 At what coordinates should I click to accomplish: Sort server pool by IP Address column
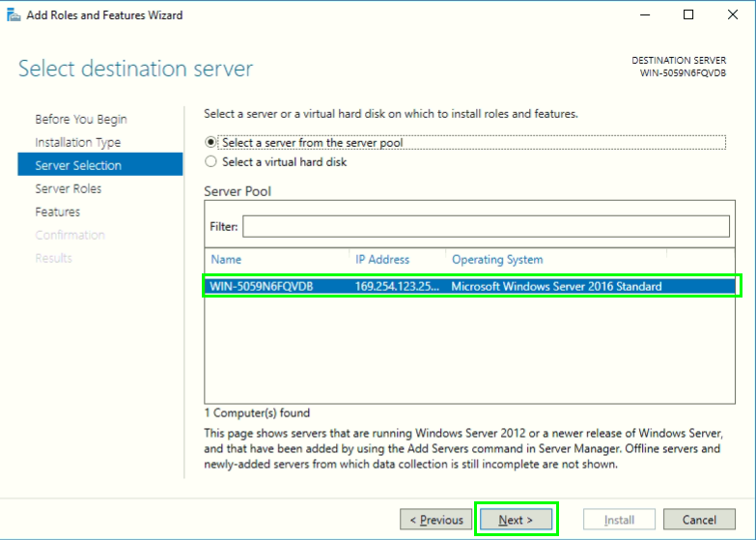pos(382,260)
